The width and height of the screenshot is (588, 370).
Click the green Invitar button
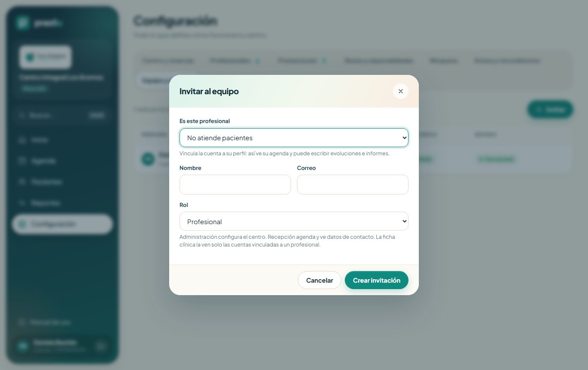tap(550, 109)
